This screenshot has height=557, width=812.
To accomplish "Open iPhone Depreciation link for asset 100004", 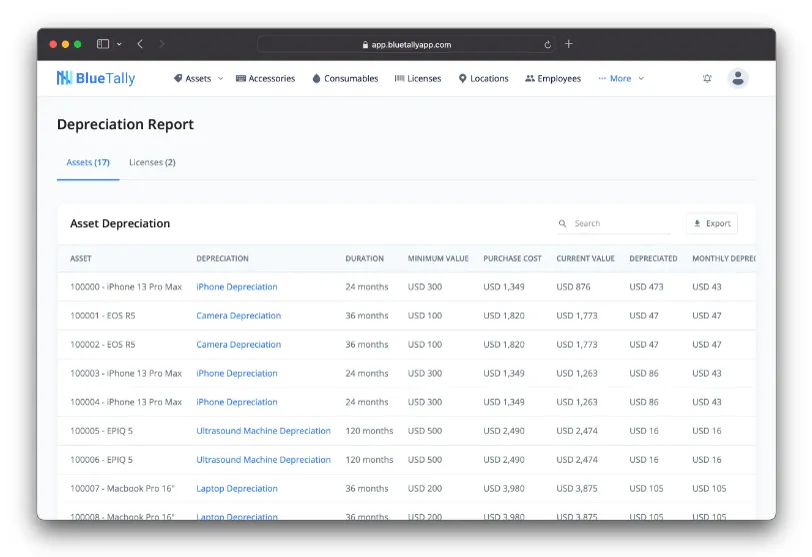I will click(x=237, y=402).
